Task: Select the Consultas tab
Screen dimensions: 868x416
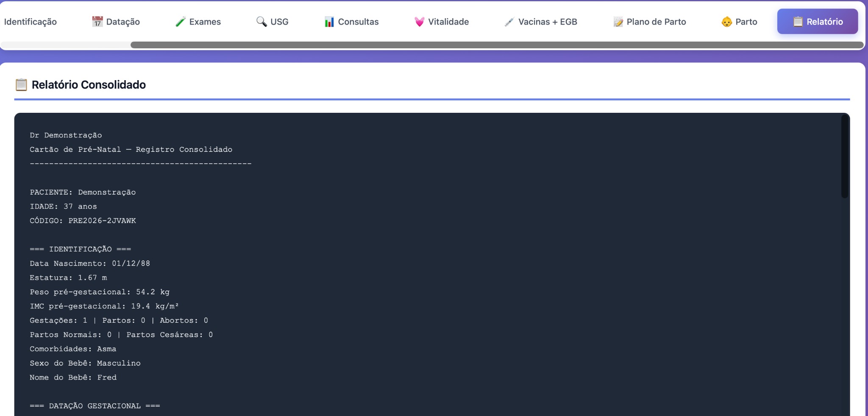Action: pos(351,22)
